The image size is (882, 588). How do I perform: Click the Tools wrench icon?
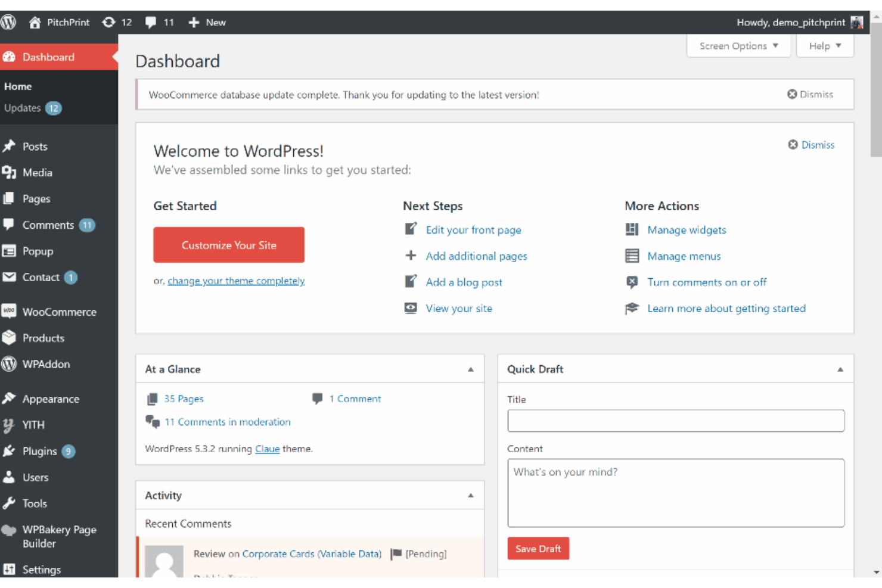point(8,503)
